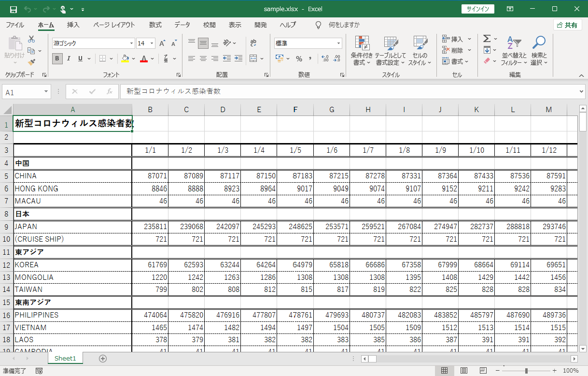Toggle bold formatting
This screenshot has height=376, width=588.
tap(57, 58)
